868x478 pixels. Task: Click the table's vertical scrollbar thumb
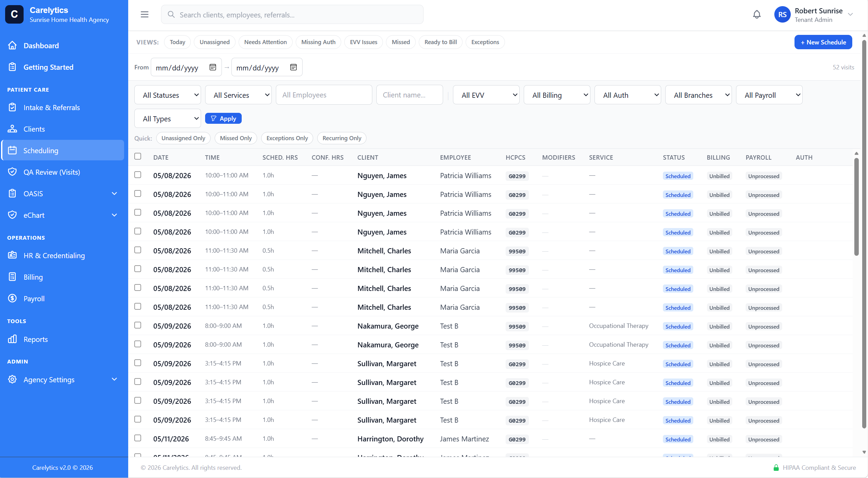[x=856, y=207]
